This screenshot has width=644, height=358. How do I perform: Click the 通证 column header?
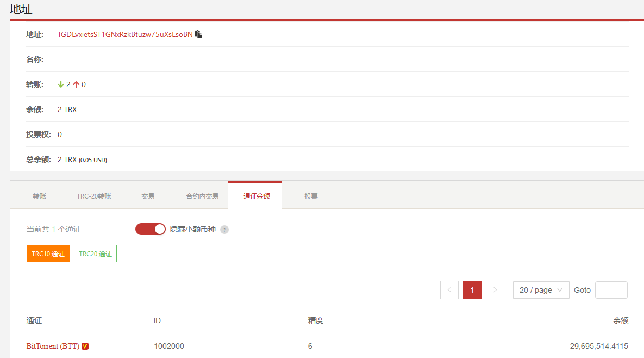[34, 320]
